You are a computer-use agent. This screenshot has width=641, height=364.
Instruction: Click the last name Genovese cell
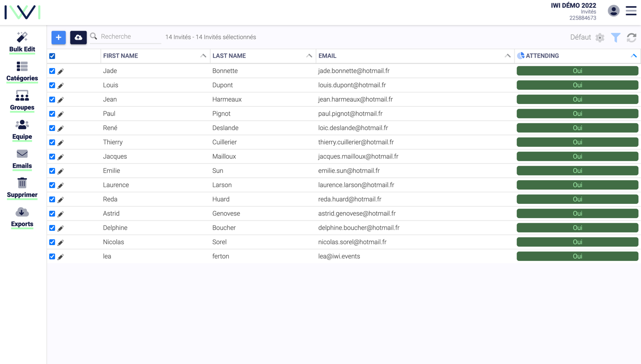pos(226,214)
